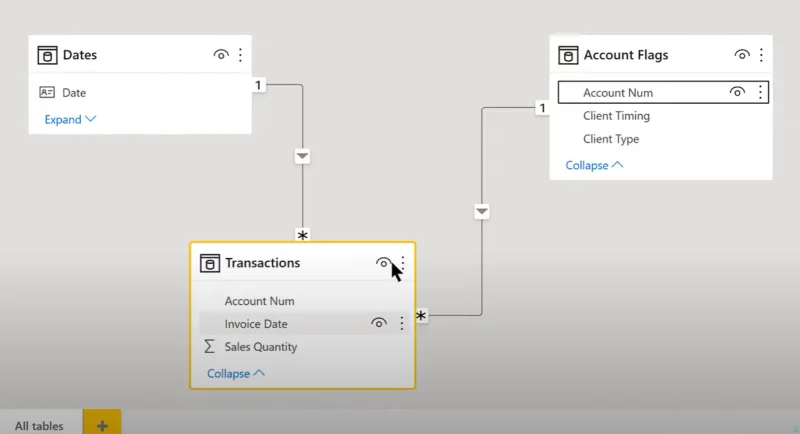Click the Transactions table icon

pyautogui.click(x=210, y=263)
